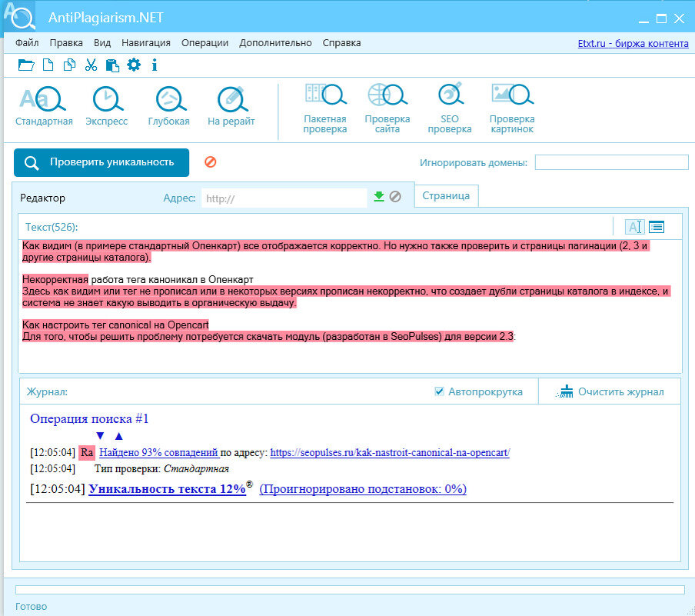Close the AntiPlagiarism.NET window
The width and height of the screenshot is (695, 616).
(x=679, y=18)
